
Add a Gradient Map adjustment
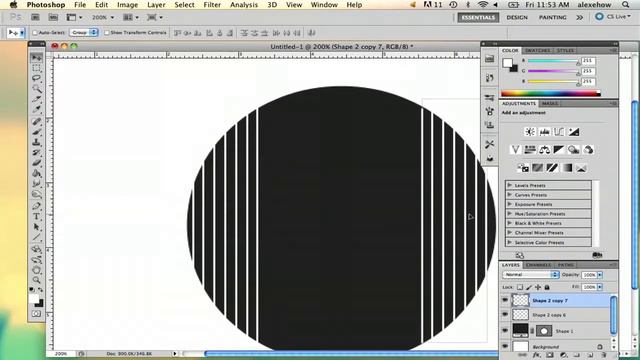(567, 168)
